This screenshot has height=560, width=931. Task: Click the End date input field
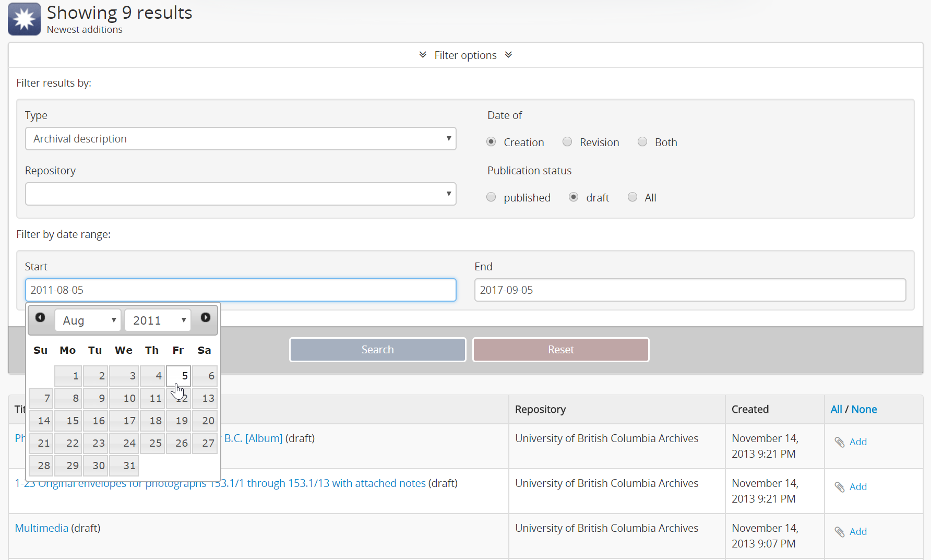pos(690,290)
